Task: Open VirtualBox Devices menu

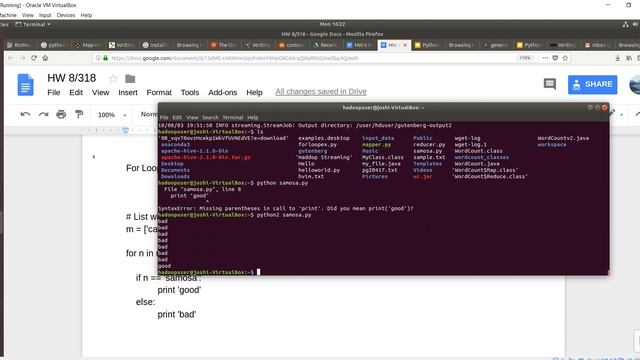Action: [66, 15]
